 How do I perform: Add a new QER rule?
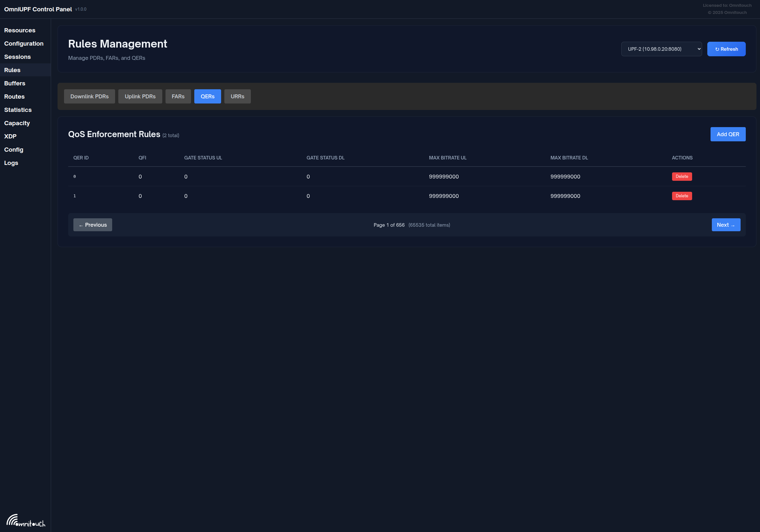coord(728,134)
